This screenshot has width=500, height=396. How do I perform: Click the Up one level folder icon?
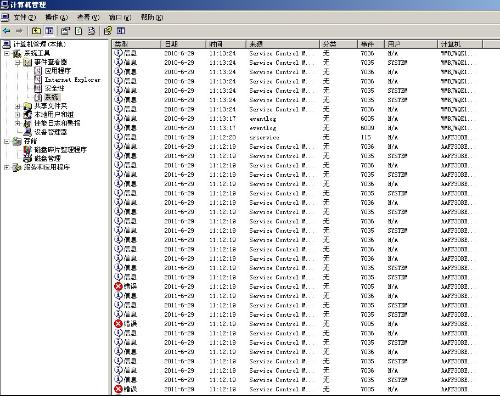click(x=36, y=31)
